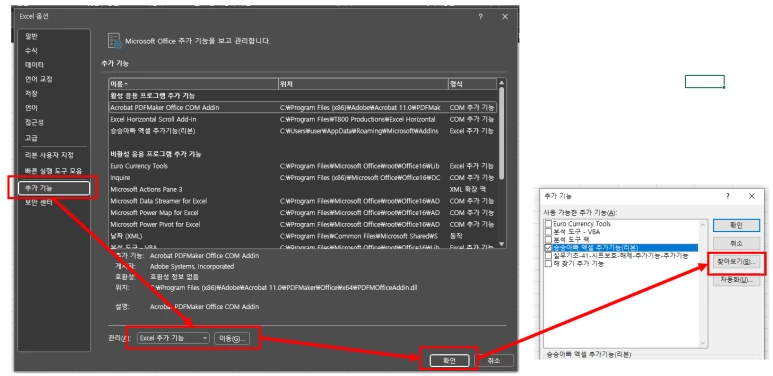Screen dimensions: 773x376
Task: Click add-in list scrollbar up arrow
Action: 501,83
